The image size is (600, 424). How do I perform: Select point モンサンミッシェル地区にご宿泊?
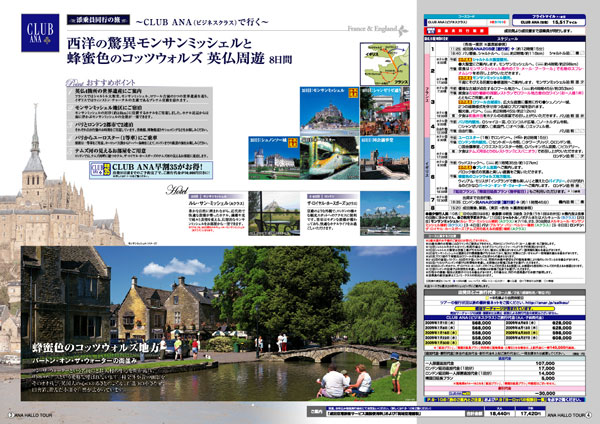[108, 108]
